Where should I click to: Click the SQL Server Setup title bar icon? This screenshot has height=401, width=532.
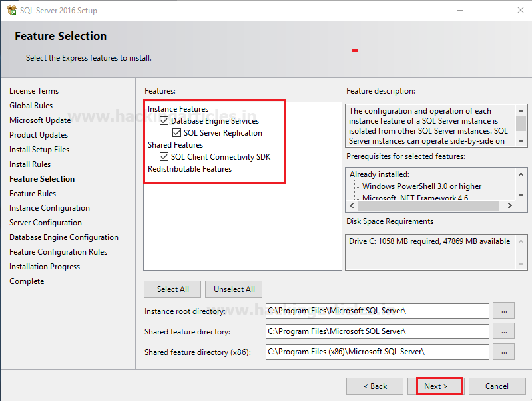pos(11,10)
